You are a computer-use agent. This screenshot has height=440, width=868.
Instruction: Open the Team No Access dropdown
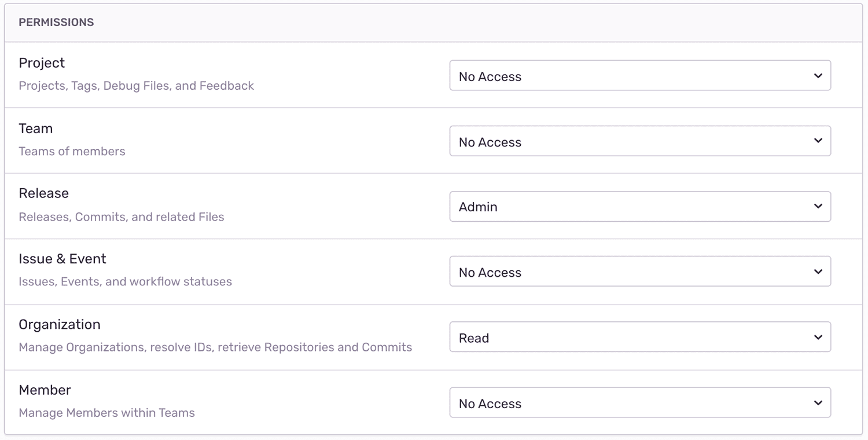[639, 140]
